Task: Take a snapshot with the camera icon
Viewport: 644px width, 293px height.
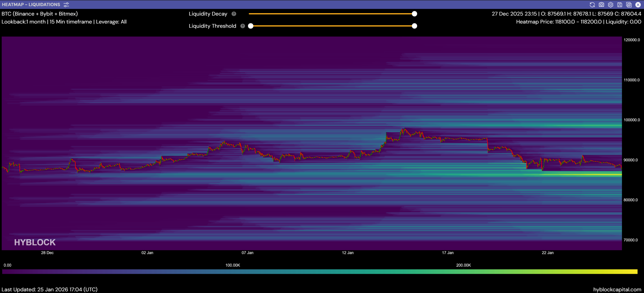Action: 601,5
